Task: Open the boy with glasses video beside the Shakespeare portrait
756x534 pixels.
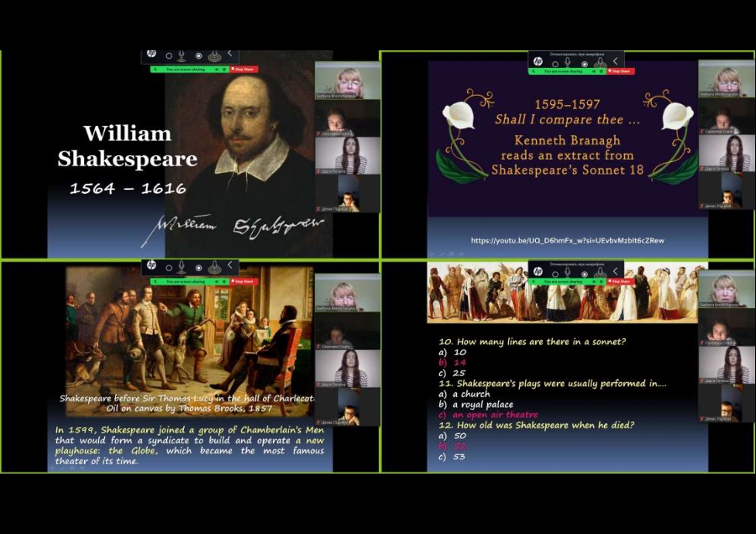Action: click(348, 193)
